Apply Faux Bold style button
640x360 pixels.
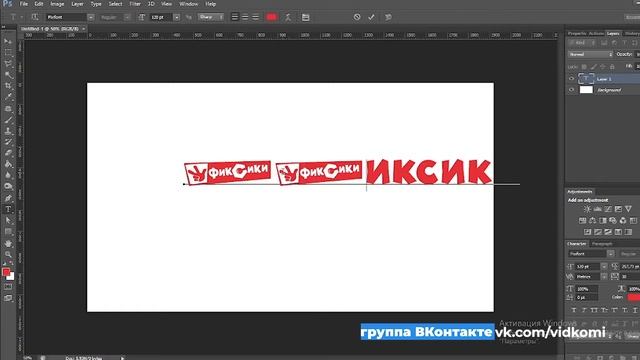pos(574,310)
